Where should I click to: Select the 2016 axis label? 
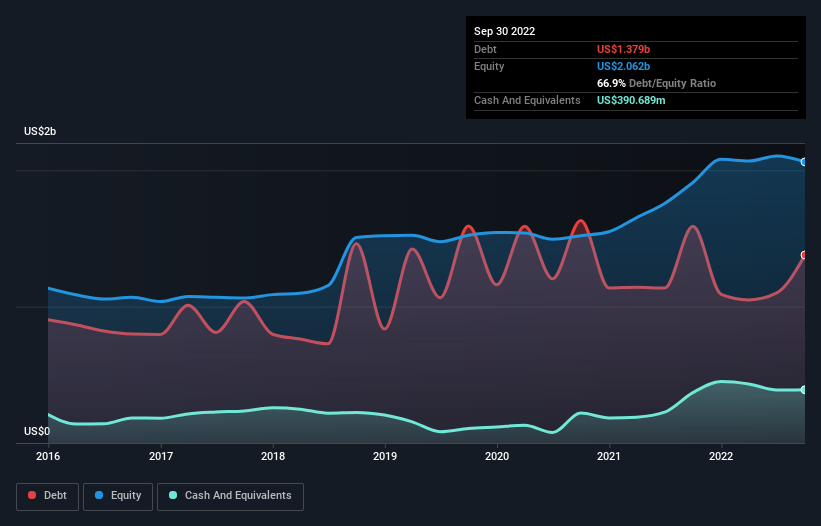pyautogui.click(x=48, y=456)
